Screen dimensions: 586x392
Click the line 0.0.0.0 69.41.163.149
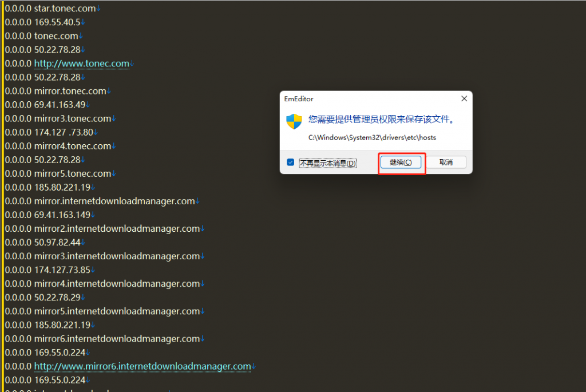click(x=47, y=215)
